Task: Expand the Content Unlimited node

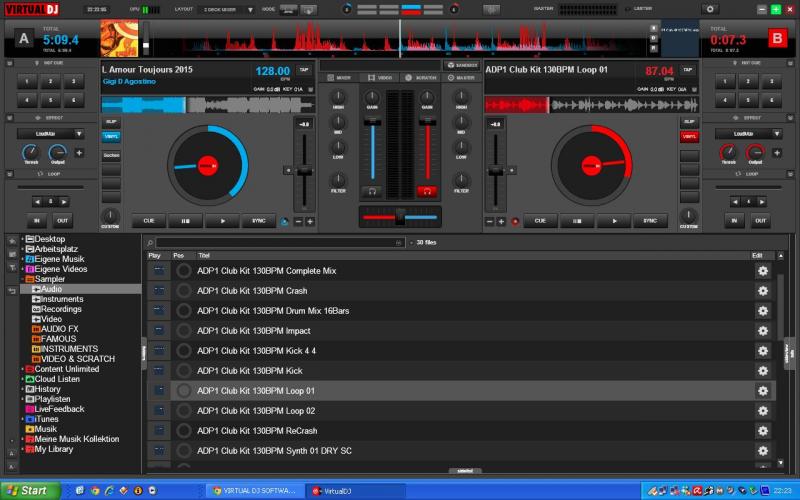Action: 22,369
